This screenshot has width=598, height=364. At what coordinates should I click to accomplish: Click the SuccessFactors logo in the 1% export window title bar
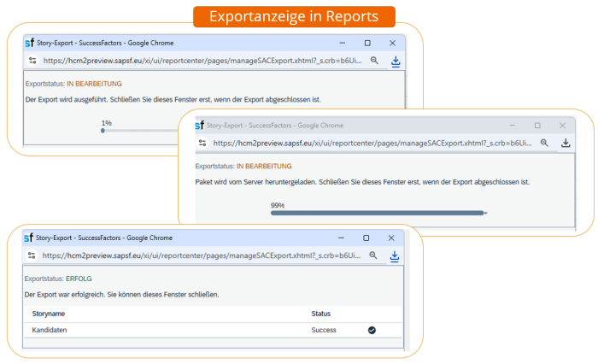29,43
